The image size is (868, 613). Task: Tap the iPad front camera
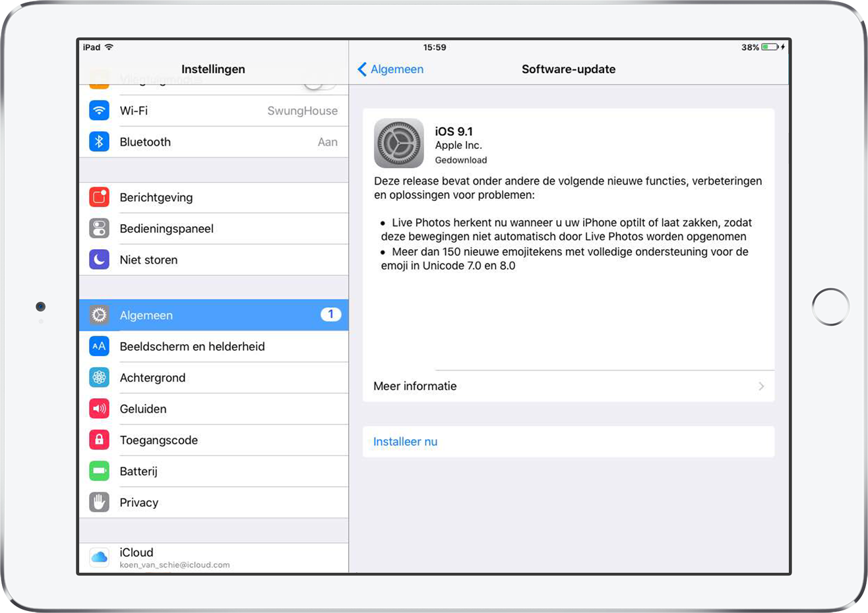point(40,306)
